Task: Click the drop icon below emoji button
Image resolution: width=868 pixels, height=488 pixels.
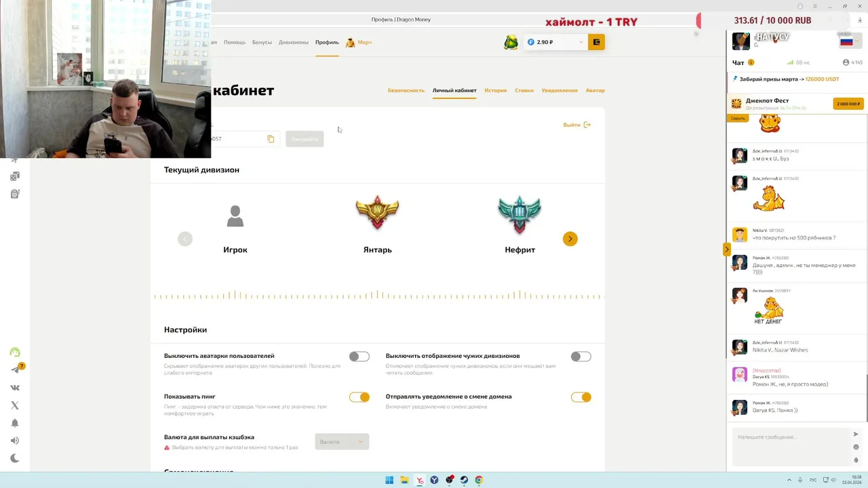Action: [x=856, y=460]
